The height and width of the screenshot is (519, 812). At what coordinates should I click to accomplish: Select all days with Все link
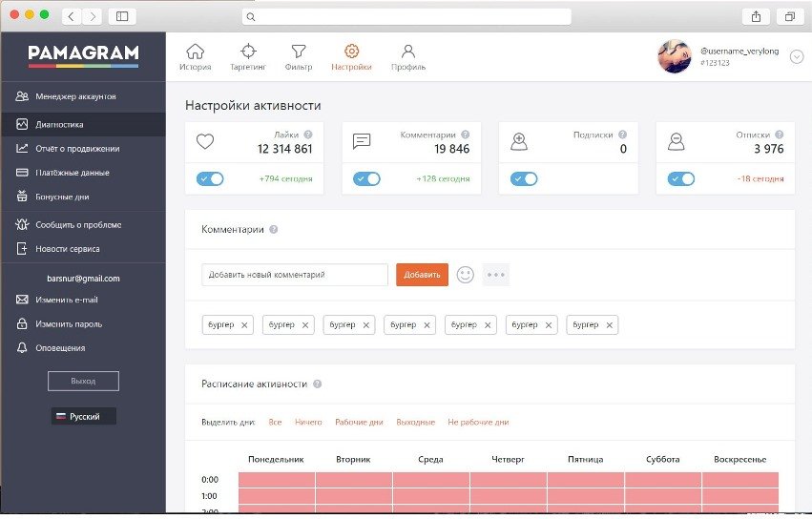(275, 422)
